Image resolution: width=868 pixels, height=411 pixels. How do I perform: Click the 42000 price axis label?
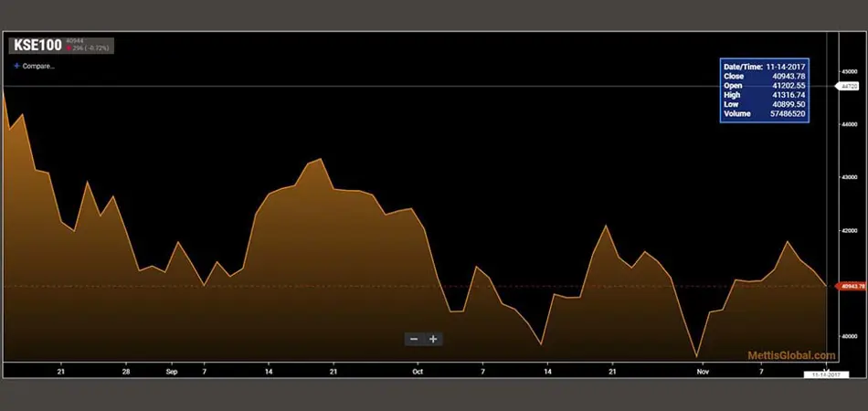click(x=850, y=231)
